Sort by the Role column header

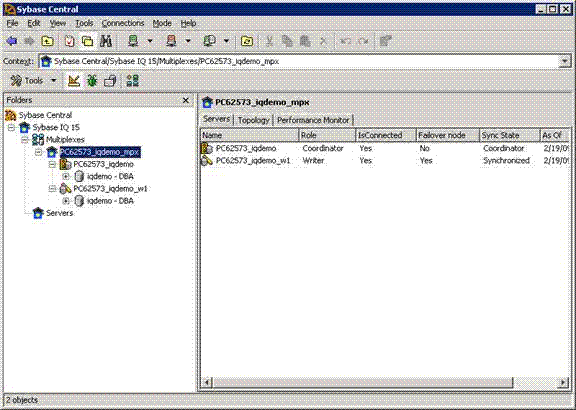[x=327, y=135]
